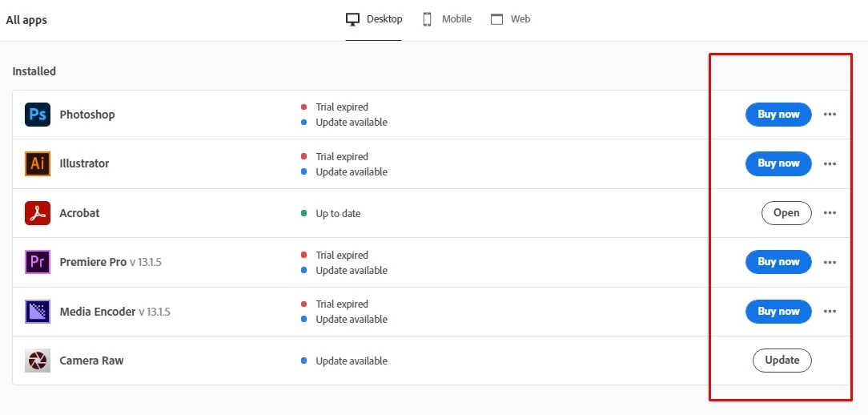Image resolution: width=868 pixels, height=415 pixels.
Task: Click the Premiere Pro app icon
Action: 38,262
